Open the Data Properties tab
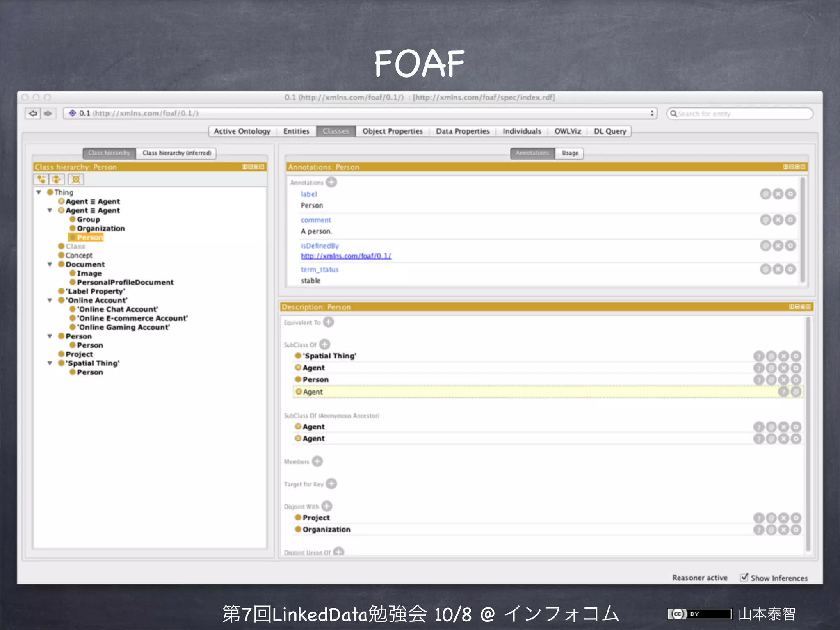 pyautogui.click(x=463, y=131)
